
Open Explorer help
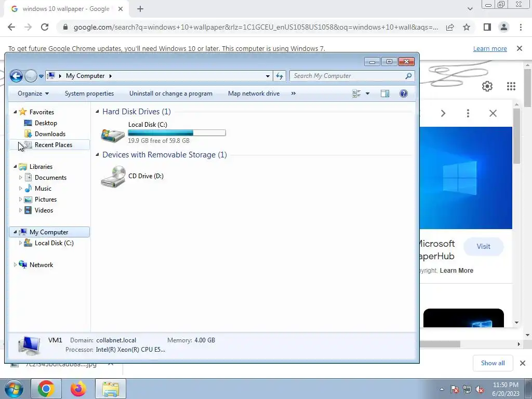pyautogui.click(x=403, y=94)
